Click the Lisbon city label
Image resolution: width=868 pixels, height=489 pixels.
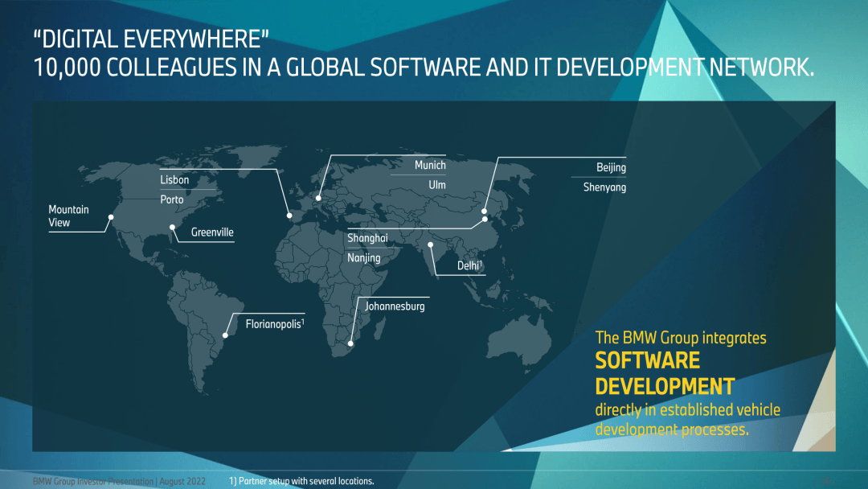point(174,180)
